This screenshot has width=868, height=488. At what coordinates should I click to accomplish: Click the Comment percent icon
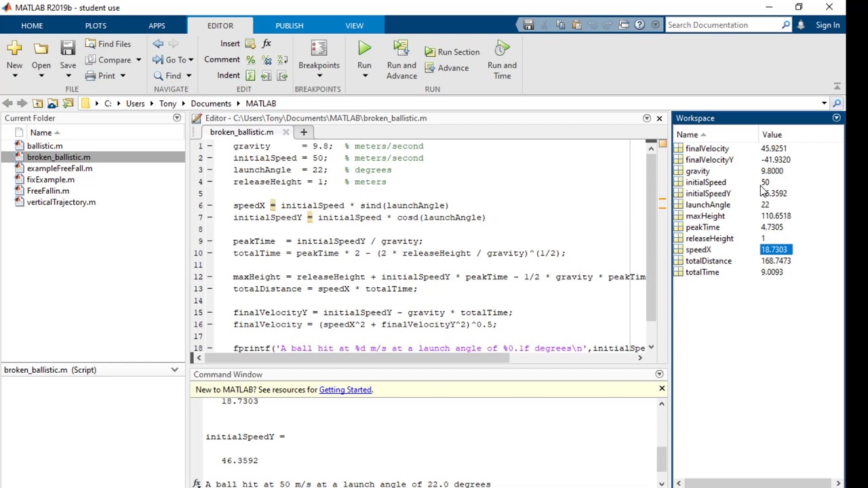tap(251, 60)
